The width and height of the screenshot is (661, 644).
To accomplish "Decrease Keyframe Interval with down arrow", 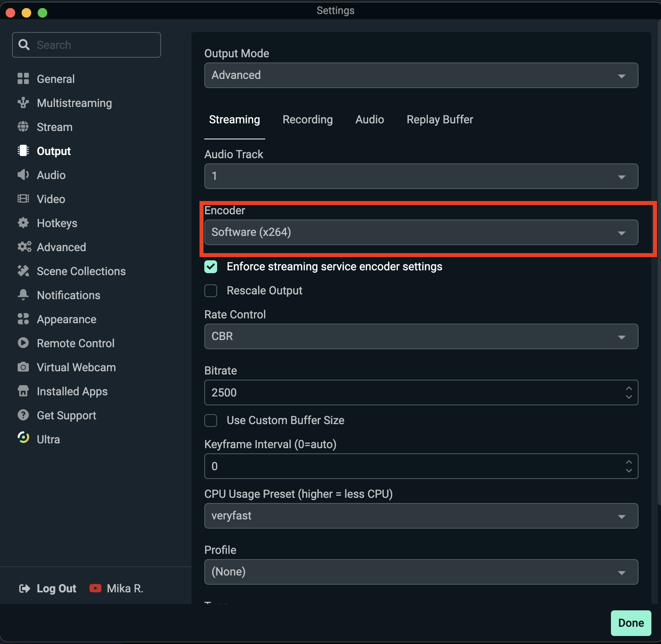I will point(629,471).
